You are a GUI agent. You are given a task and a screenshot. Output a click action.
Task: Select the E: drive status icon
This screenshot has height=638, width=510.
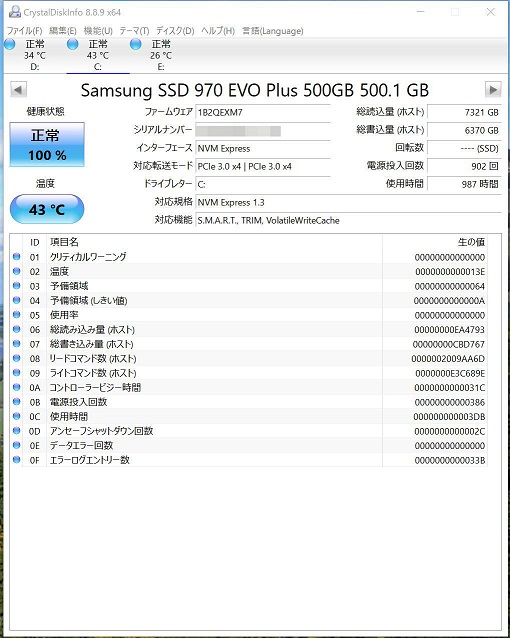pyautogui.click(x=136, y=44)
